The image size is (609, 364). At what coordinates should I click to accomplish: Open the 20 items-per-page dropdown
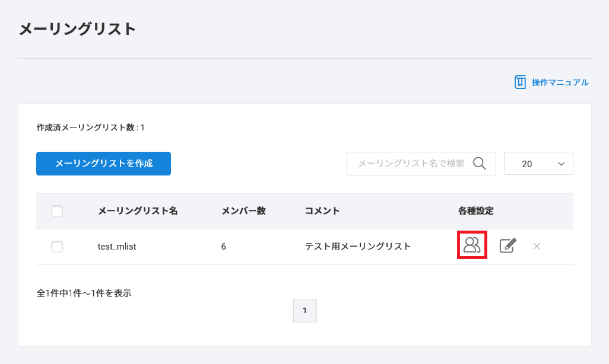coord(538,164)
